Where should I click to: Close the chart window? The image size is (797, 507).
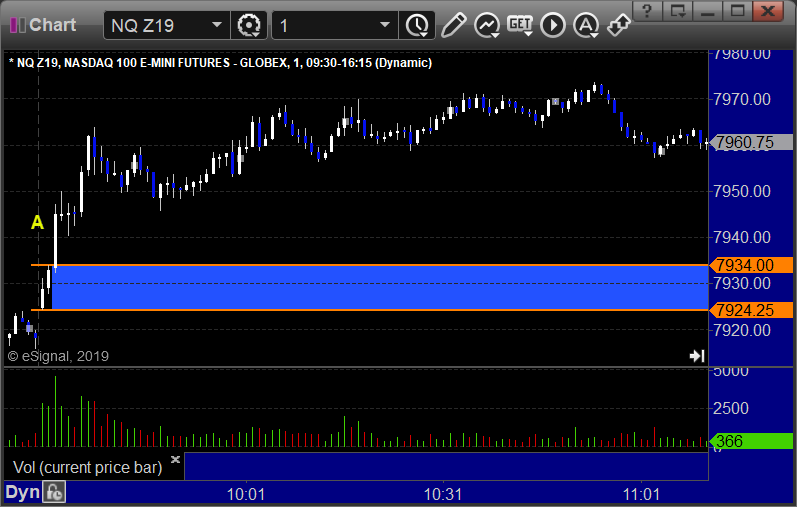768,11
